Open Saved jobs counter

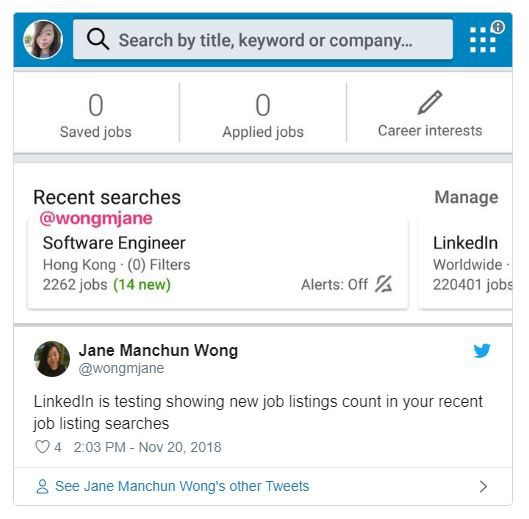(x=96, y=115)
